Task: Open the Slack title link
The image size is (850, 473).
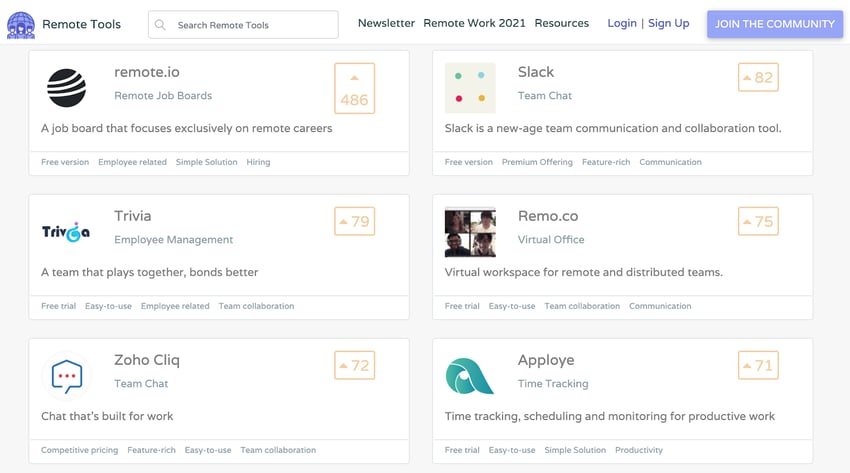Action: point(536,72)
